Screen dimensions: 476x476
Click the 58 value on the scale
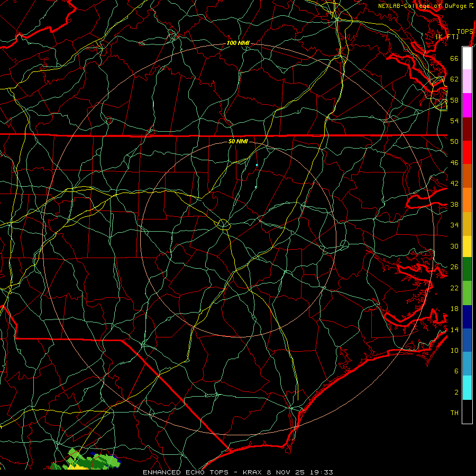[454, 100]
